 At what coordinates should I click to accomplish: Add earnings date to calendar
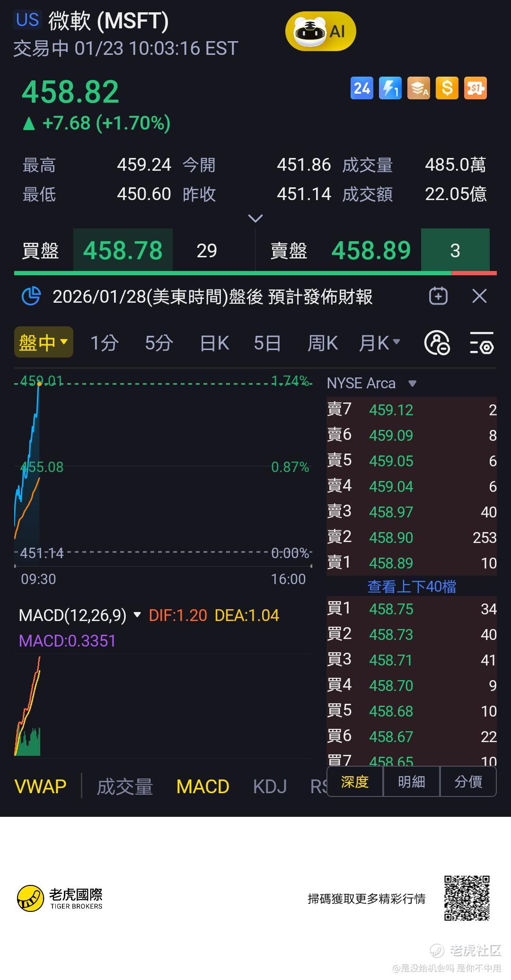pos(438,297)
